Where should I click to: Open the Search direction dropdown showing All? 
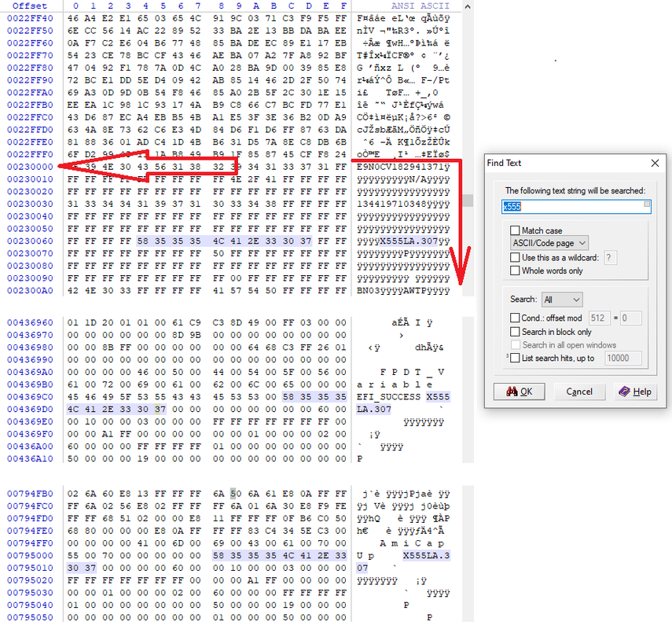tap(562, 300)
